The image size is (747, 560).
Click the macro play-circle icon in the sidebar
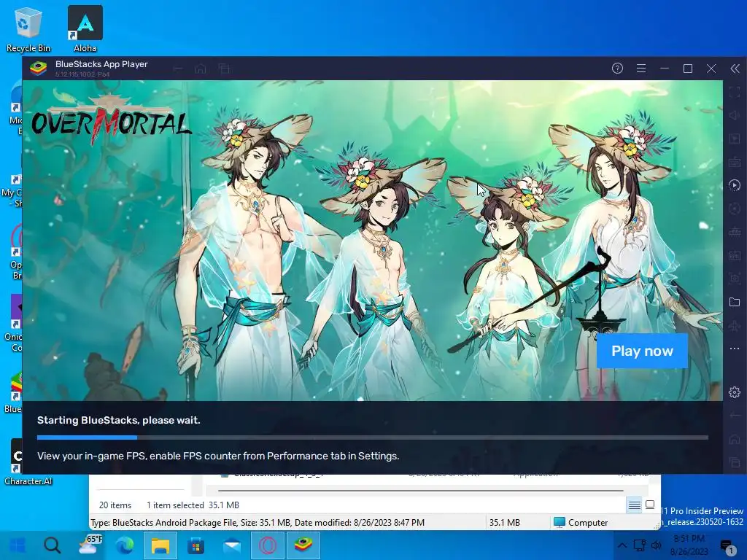coord(735,185)
